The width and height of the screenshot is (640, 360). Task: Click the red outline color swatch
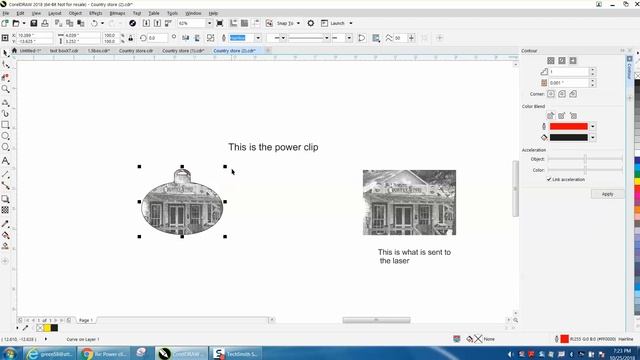click(569, 127)
